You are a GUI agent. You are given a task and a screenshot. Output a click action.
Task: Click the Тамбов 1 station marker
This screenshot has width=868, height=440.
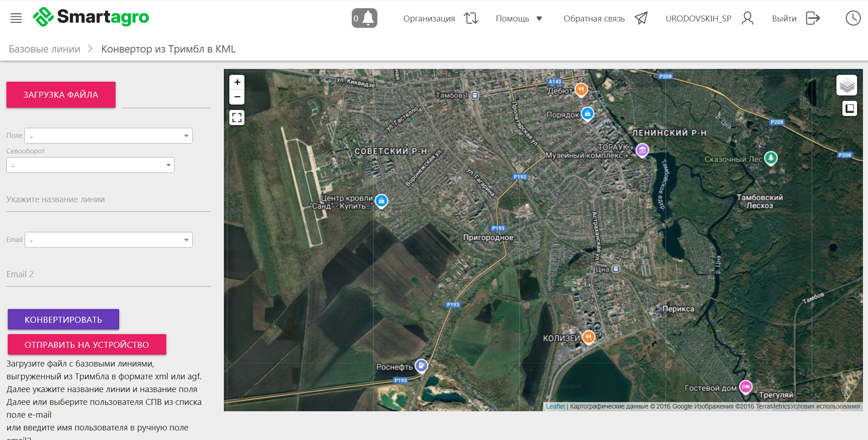(x=475, y=95)
